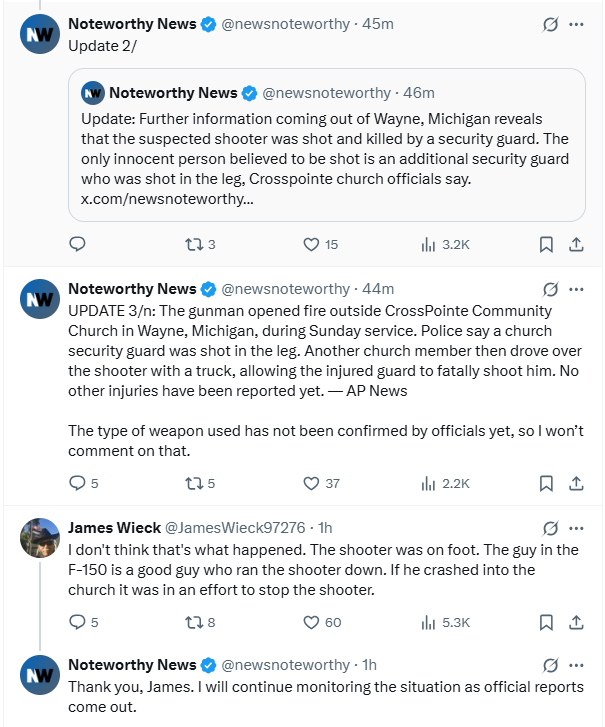The width and height of the screenshot is (605, 727).
Task: Open more options on UPDATE 3/n tweet
Action: (576, 289)
